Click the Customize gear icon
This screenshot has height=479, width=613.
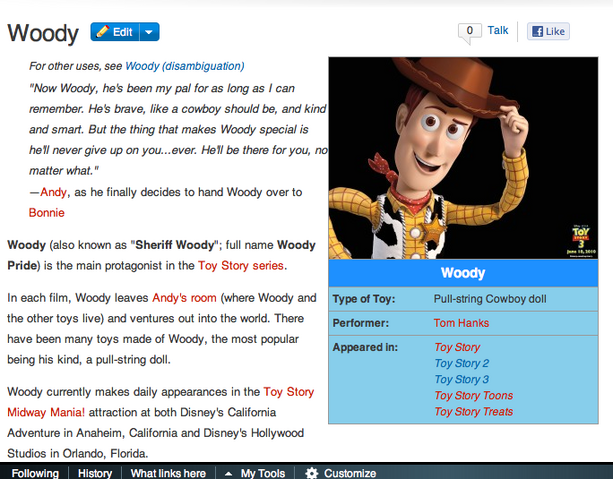312,473
